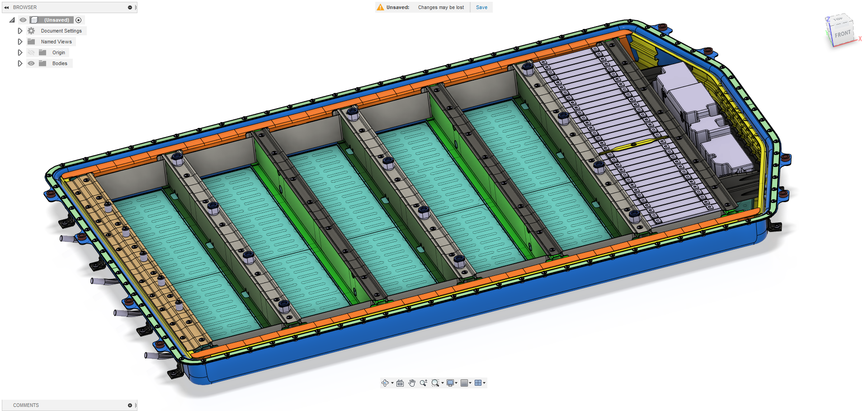Expand the COMMENTS panel plus button
Image resolution: width=868 pixels, height=411 pixels.
coord(130,405)
